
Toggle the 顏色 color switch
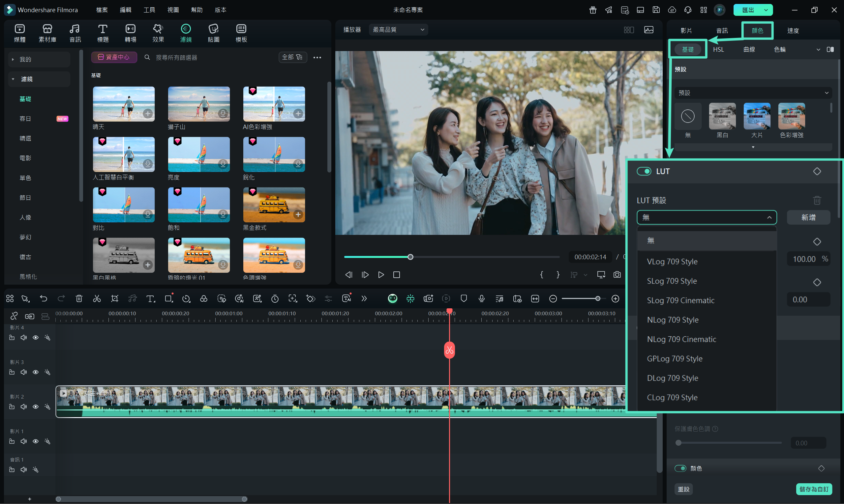tap(680, 468)
